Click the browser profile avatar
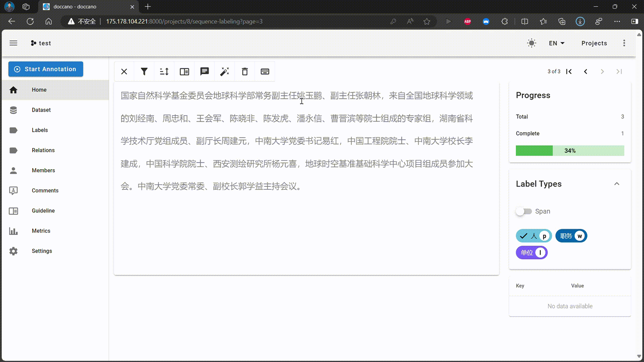Screen dimensions: 644x362 pyautogui.click(x=9, y=6)
